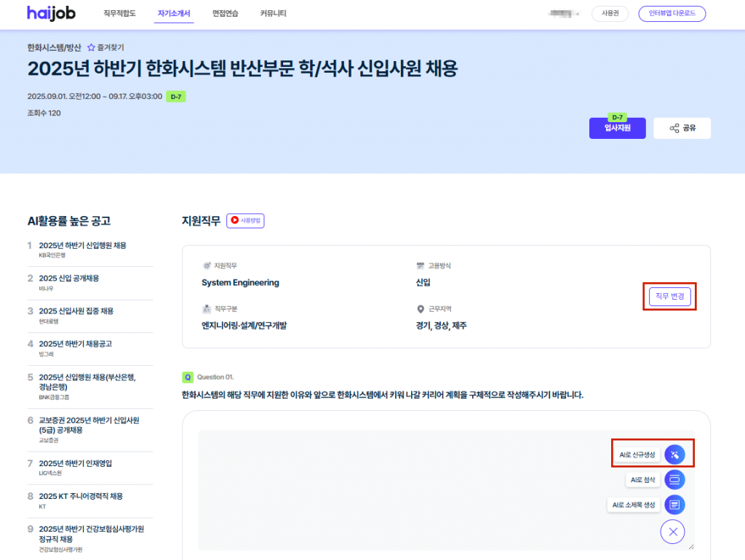The height and width of the screenshot is (560, 745).
Task: Click the AI로 첨삭 label
Action: point(643,480)
